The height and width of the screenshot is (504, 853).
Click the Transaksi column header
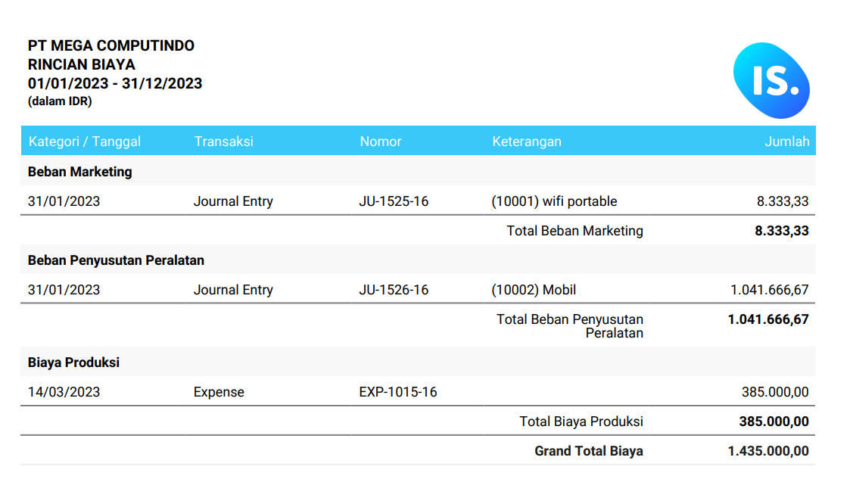coord(223,142)
